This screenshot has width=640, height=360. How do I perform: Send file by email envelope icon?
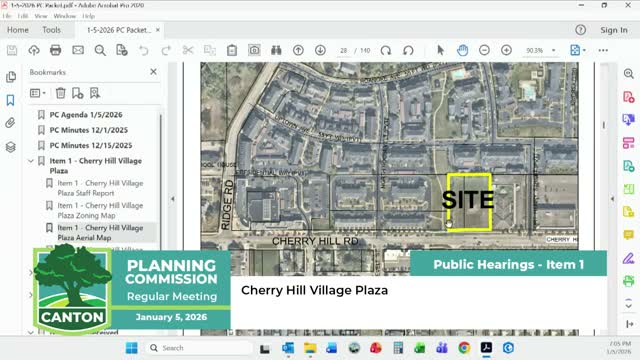pyautogui.click(x=78, y=50)
